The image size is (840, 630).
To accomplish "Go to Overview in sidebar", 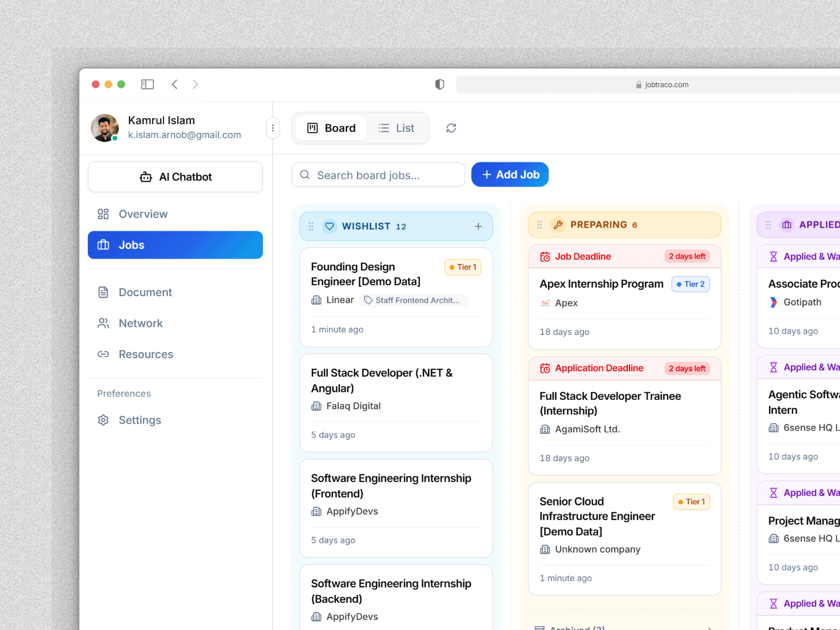I will pos(175,214).
